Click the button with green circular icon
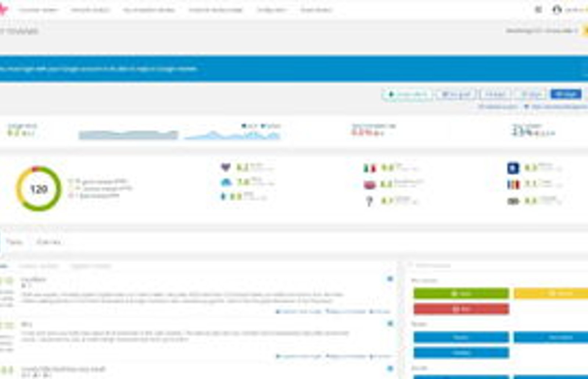The height and width of the screenshot is (379, 588). pyautogui.click(x=407, y=95)
